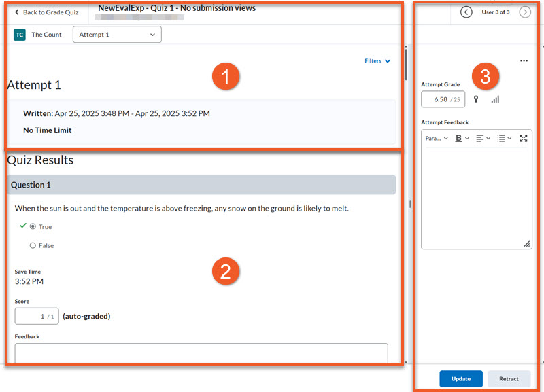Open the list style dropdown

tap(504, 138)
